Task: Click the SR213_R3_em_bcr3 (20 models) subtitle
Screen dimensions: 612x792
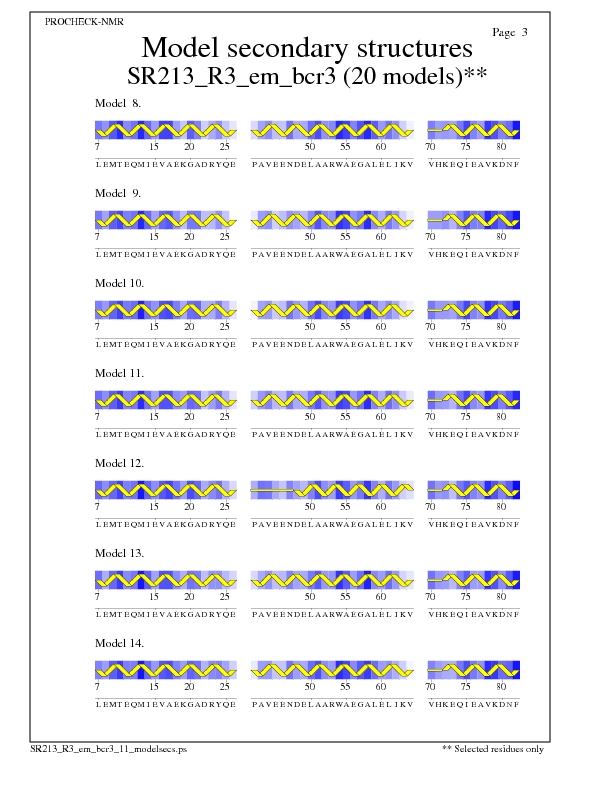Action: (x=307, y=76)
